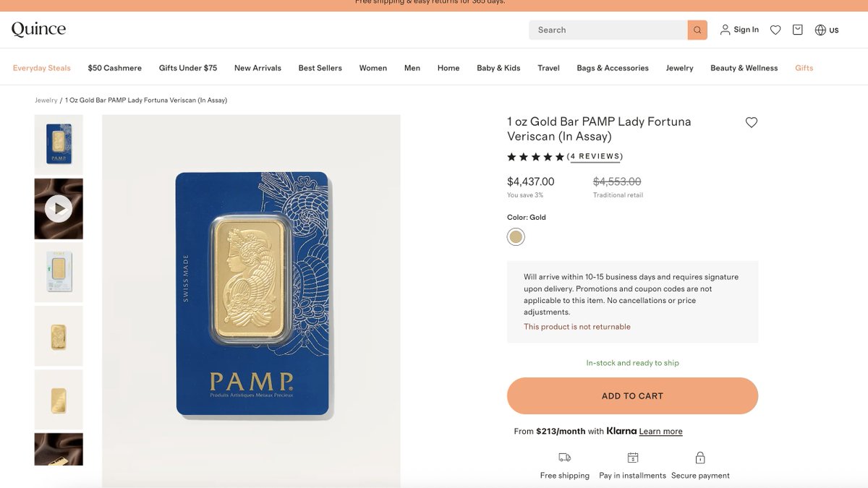Open the shopping bag cart icon
The width and height of the screenshot is (868, 488).
coord(798,30)
